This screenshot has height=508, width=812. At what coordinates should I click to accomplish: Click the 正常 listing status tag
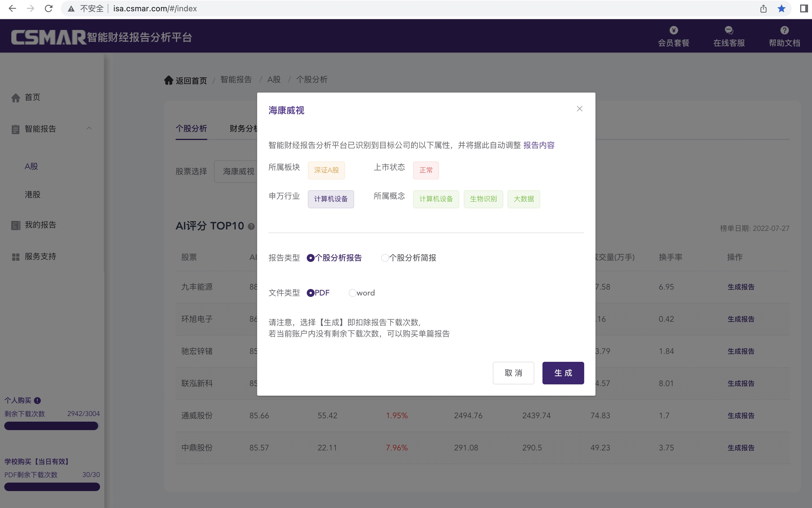(x=426, y=170)
